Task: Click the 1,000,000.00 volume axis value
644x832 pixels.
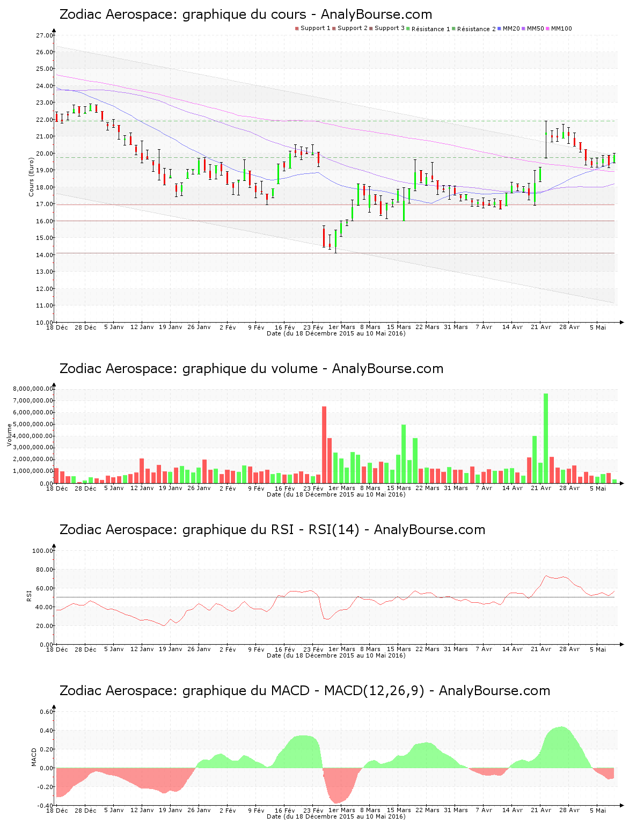Action: 33,471
